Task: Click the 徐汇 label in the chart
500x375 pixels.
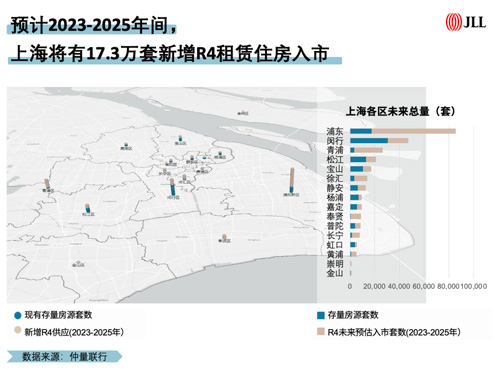Action: 335,178
